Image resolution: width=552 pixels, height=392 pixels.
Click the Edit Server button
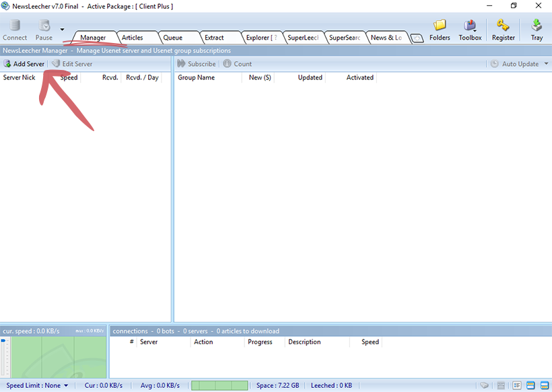72,64
